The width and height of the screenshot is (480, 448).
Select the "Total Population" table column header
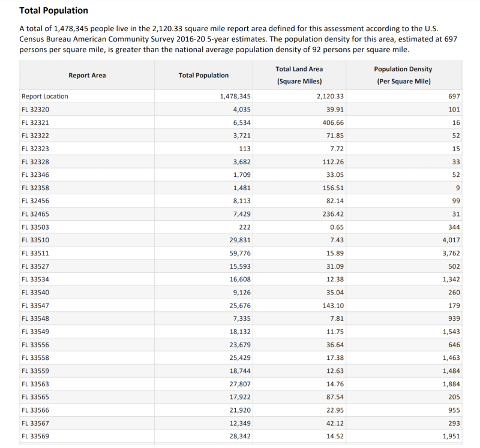[203, 75]
